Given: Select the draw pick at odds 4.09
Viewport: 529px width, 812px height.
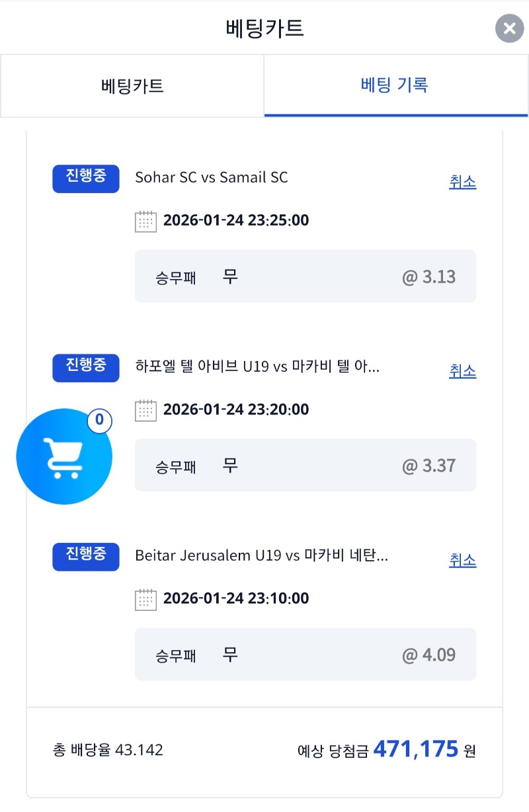Looking at the screenshot, I should click(x=305, y=654).
